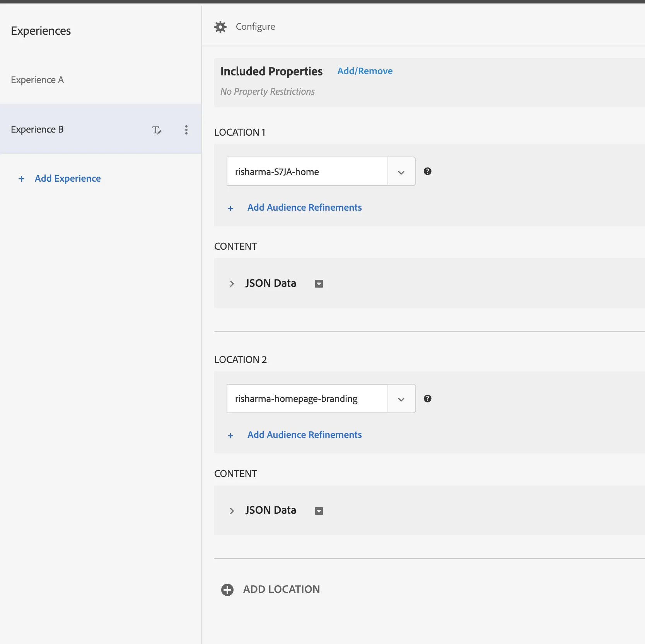Select Experience B in the list
645x644 pixels.
pos(101,129)
